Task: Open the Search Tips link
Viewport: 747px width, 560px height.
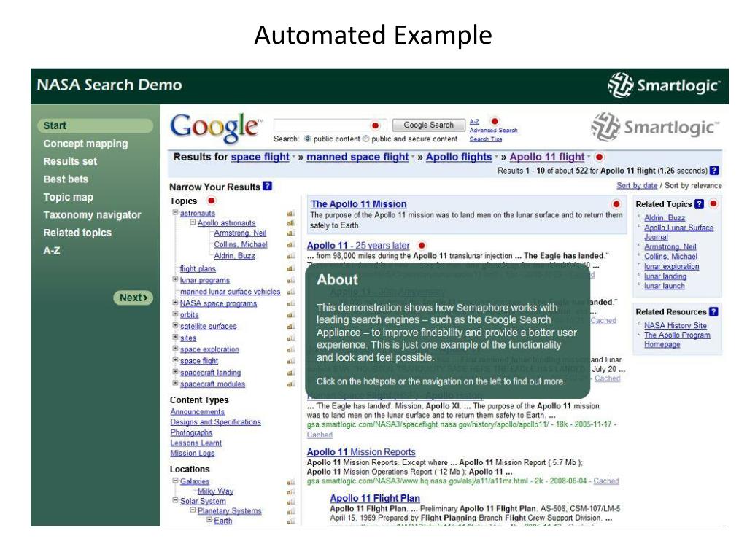Action: pos(485,139)
